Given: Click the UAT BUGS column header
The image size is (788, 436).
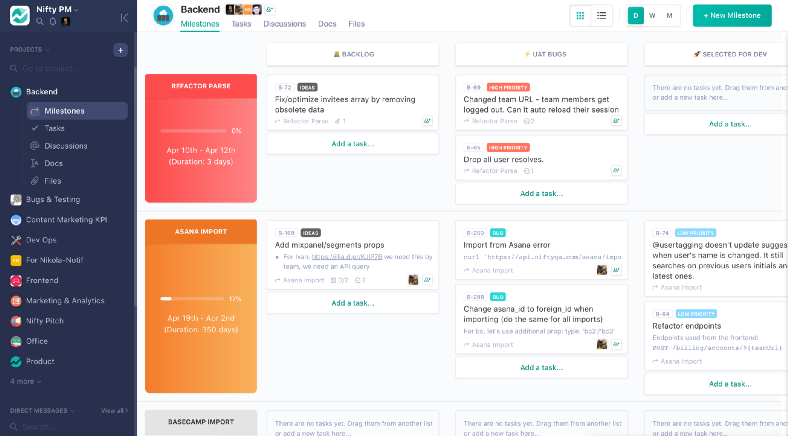Looking at the screenshot, I should [x=541, y=54].
